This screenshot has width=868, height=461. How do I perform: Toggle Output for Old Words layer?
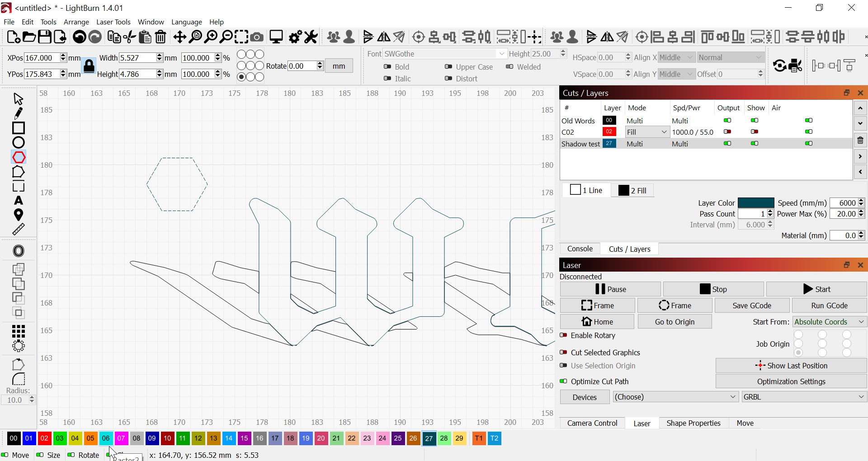727,120
